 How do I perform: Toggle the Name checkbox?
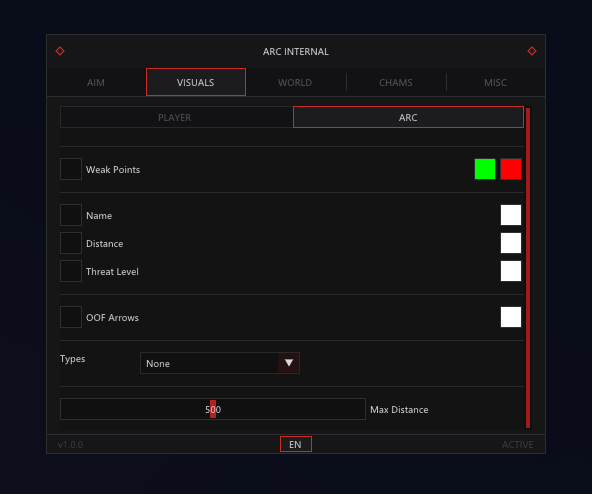[x=71, y=215]
